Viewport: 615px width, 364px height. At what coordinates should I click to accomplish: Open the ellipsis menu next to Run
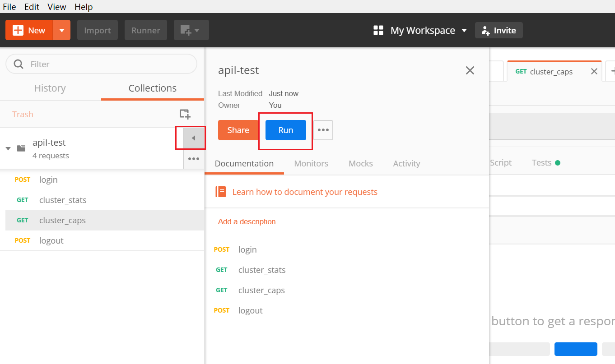click(x=323, y=130)
